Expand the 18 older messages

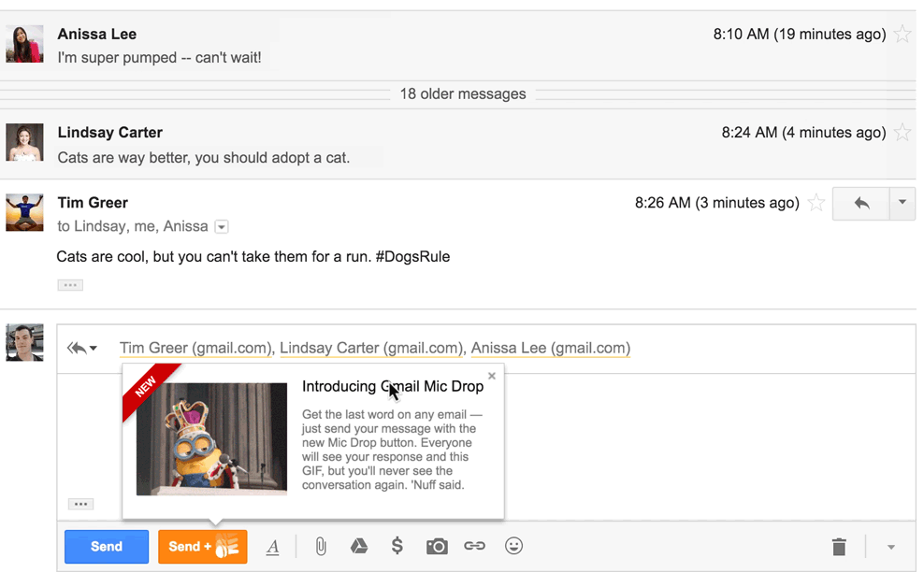point(462,94)
